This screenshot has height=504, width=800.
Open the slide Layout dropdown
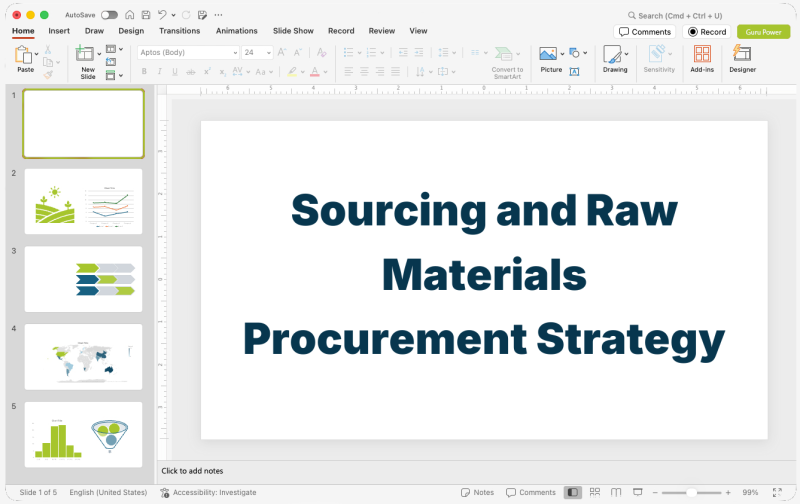(x=114, y=49)
